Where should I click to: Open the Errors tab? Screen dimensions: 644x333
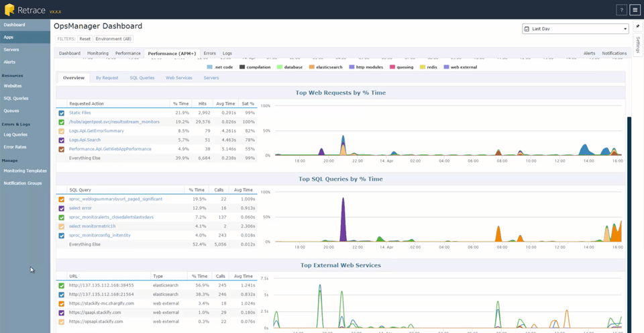[x=209, y=53]
